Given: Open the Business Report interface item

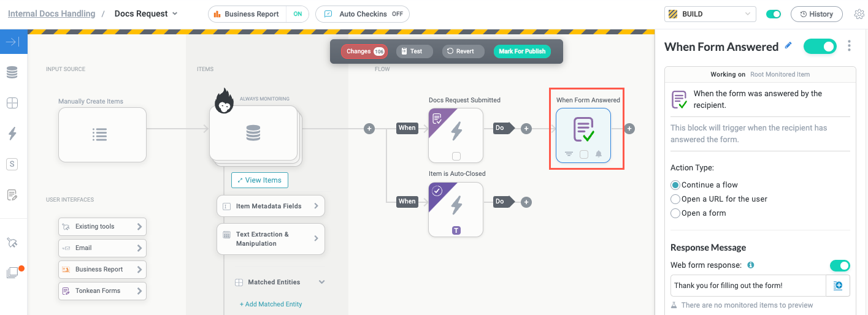Looking at the screenshot, I should (x=102, y=270).
